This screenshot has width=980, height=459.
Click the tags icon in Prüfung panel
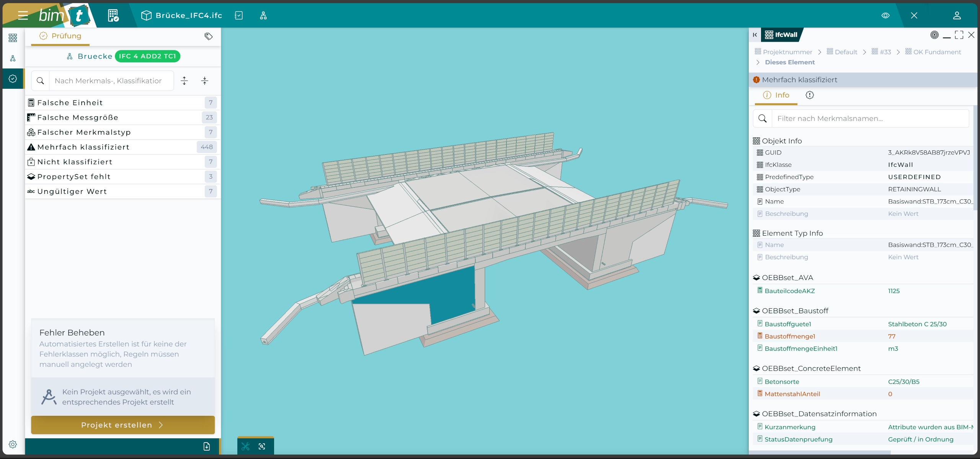tap(208, 36)
